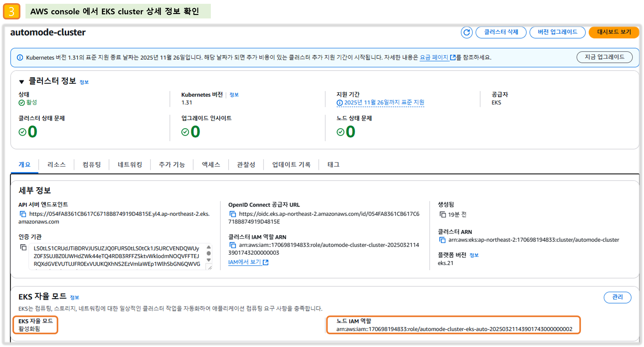The width and height of the screenshot is (644, 347).
Task: Click 정보 link beside 플랫폼 버전
Action: click(474, 255)
